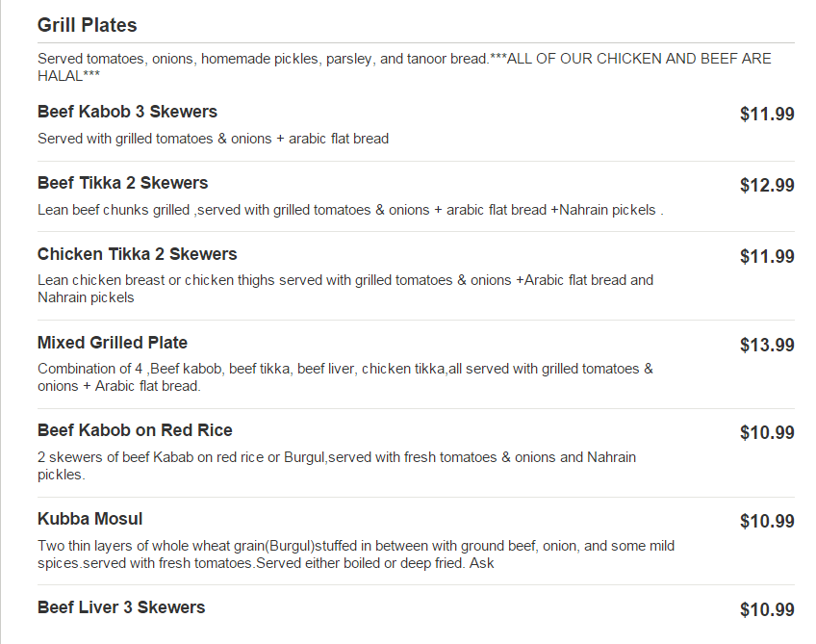The height and width of the screenshot is (644, 816).
Task: Click the Mixed Grilled Plate description text
Action: coord(345,377)
